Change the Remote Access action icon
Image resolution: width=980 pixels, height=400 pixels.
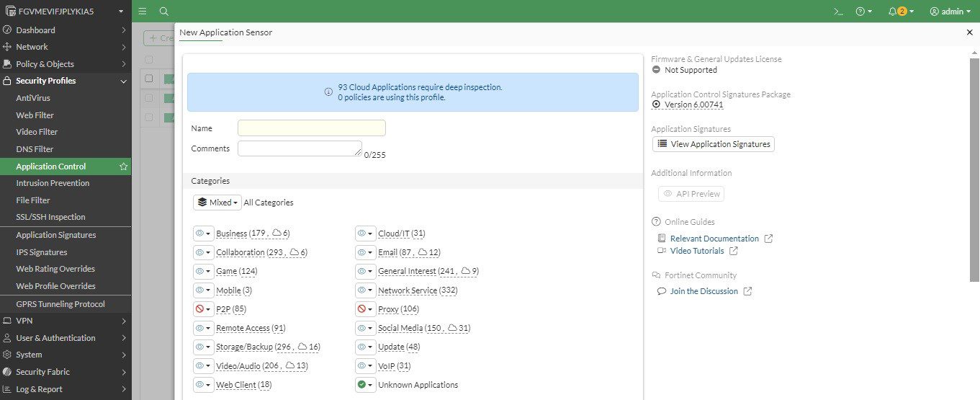click(203, 328)
